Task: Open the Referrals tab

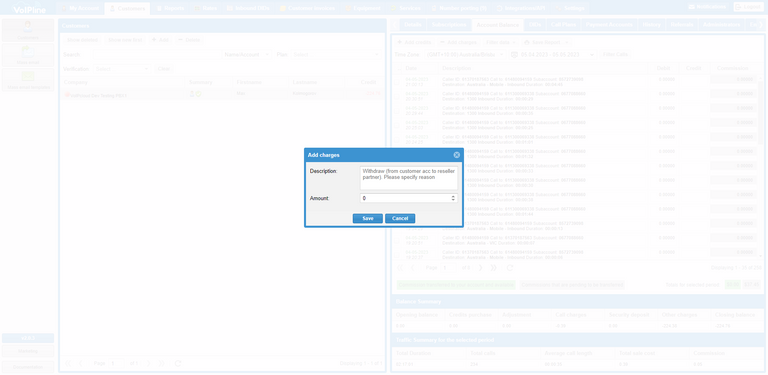Action: 682,24
